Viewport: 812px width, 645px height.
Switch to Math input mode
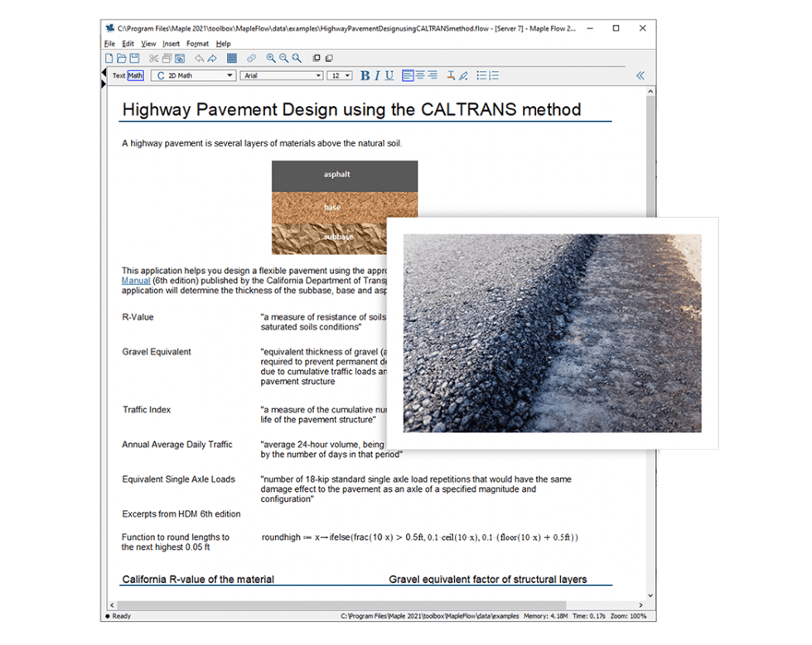click(x=135, y=75)
